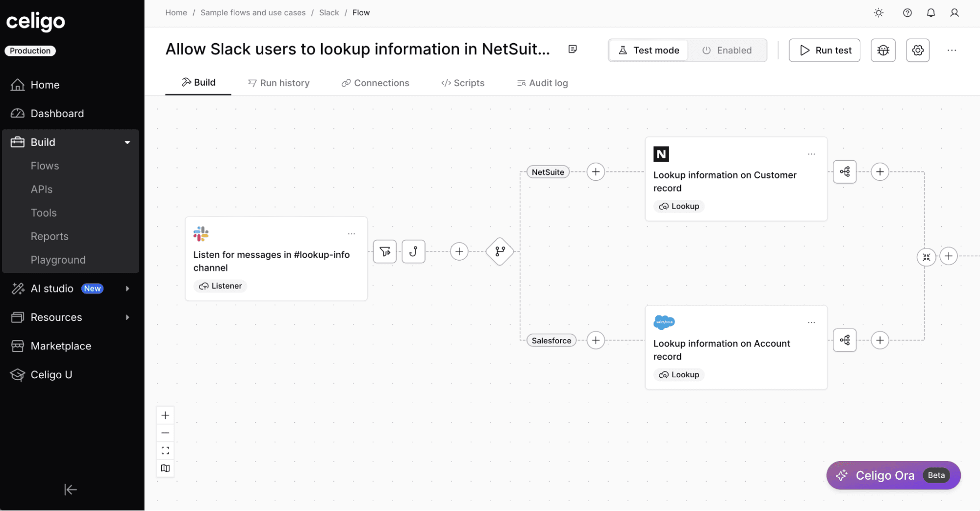
Task: Open the Lookup information on Customer record card
Action: pos(736,179)
